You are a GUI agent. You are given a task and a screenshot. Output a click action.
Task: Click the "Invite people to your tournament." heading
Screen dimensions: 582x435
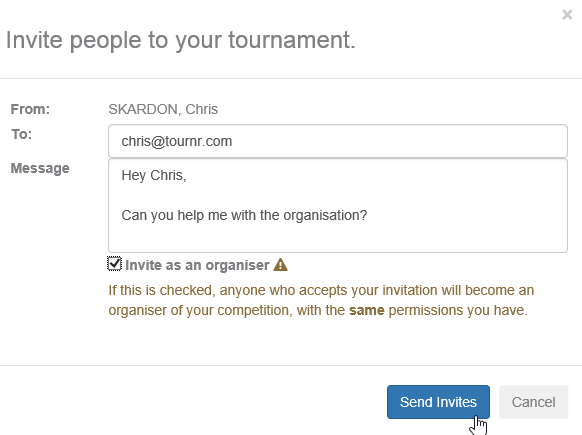pos(181,40)
